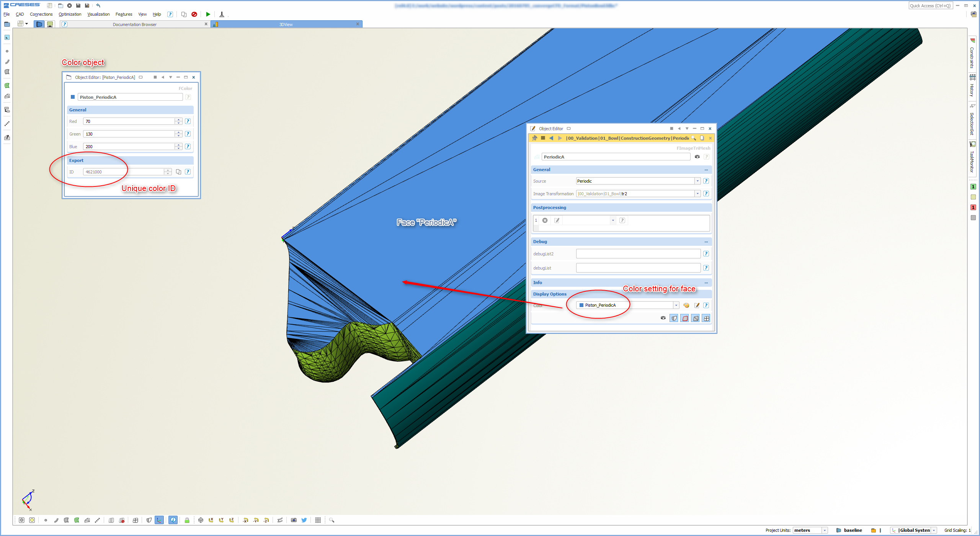
Task: Toggle the grid display icon in the bottom toolbar
Action: coord(318,520)
